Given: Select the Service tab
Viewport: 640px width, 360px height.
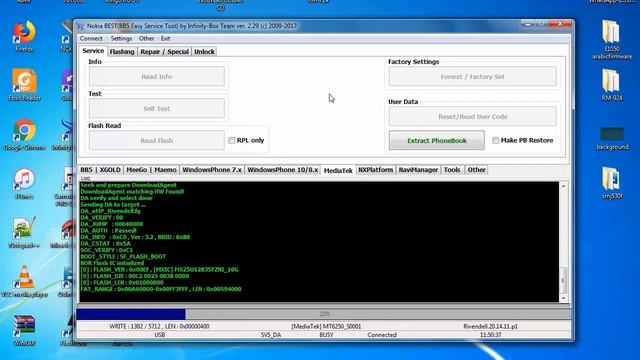Looking at the screenshot, I should [x=93, y=51].
